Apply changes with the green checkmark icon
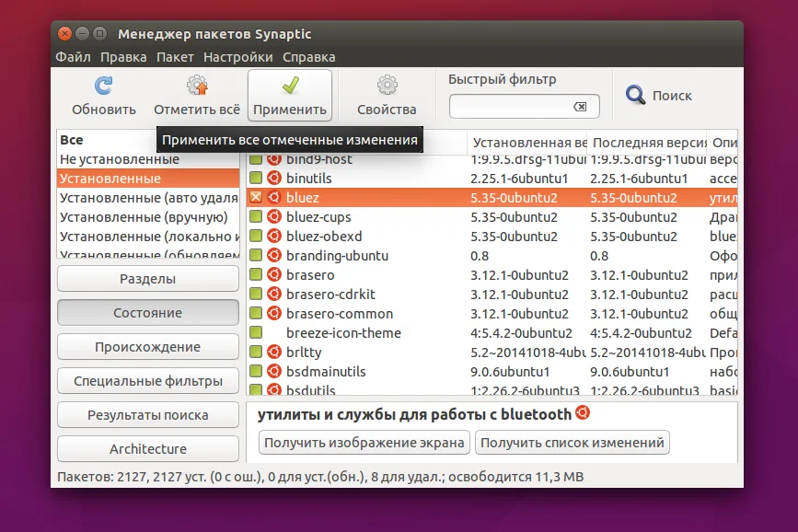This screenshot has width=798, height=532. [x=290, y=86]
